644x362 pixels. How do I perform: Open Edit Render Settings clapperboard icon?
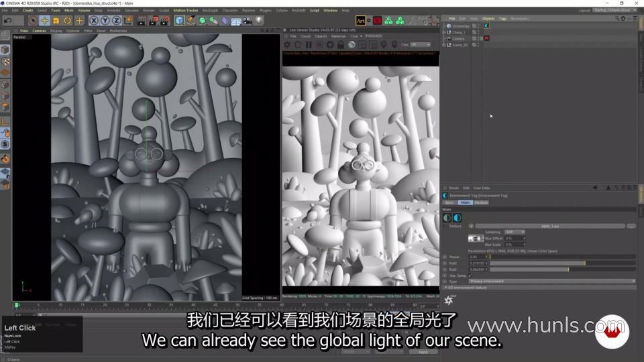pyautogui.click(x=165, y=20)
